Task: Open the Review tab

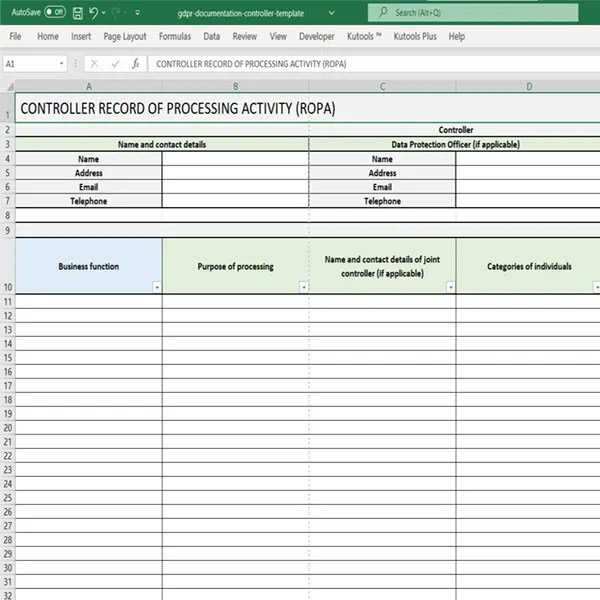Action: click(x=245, y=36)
